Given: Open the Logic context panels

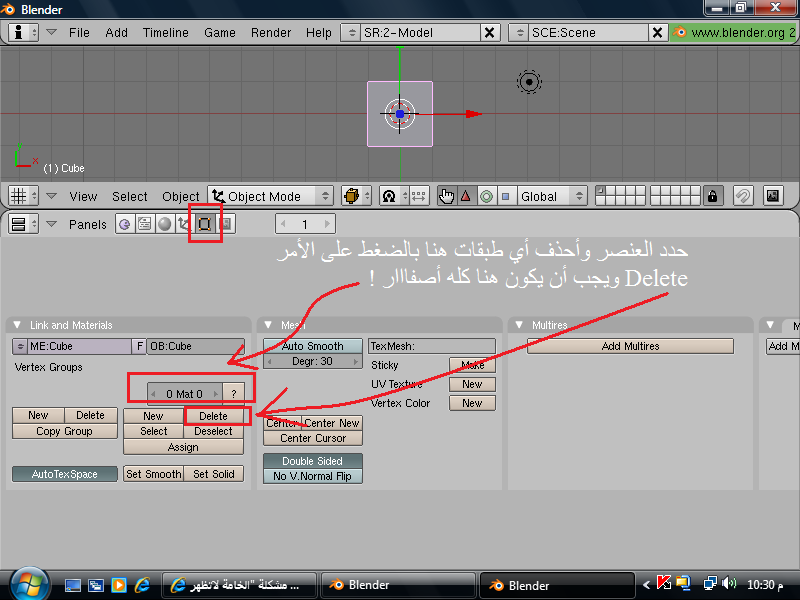Looking at the screenshot, I should click(x=124, y=224).
